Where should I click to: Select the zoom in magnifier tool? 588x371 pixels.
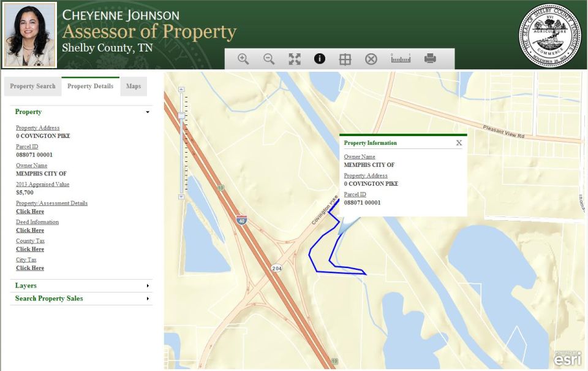coord(243,59)
